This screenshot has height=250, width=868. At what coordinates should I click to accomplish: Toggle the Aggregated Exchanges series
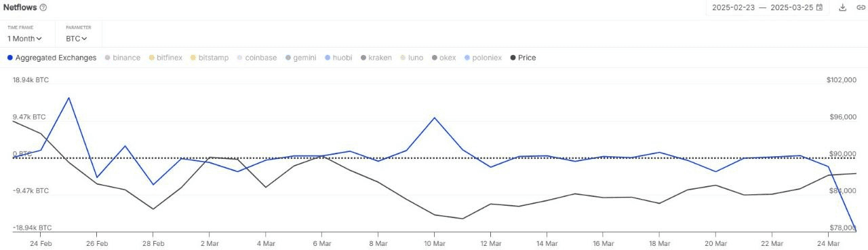[x=52, y=58]
